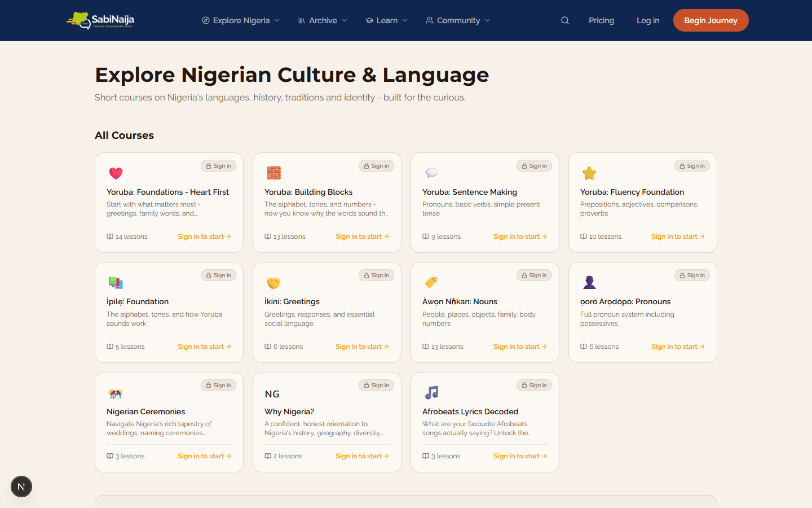The height and width of the screenshot is (508, 812).
Task: Click Sign in lock badge on Afrobeats card
Action: 534,386
